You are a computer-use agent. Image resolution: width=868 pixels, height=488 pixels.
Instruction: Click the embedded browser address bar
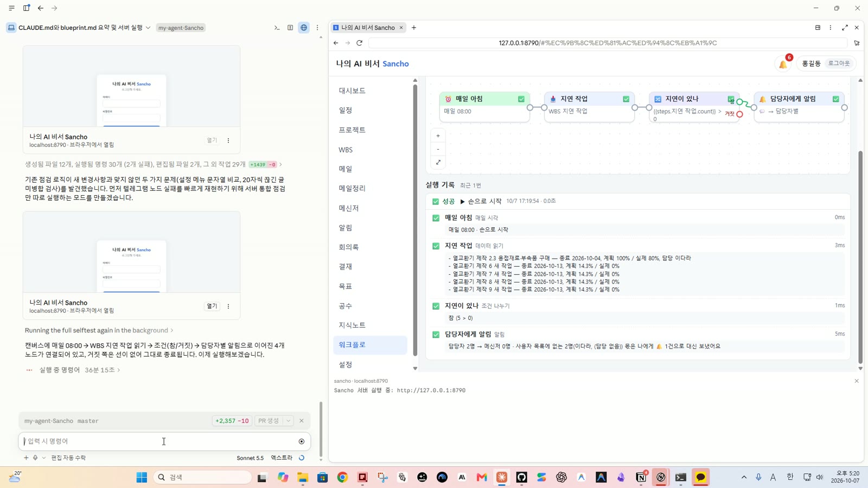(608, 43)
